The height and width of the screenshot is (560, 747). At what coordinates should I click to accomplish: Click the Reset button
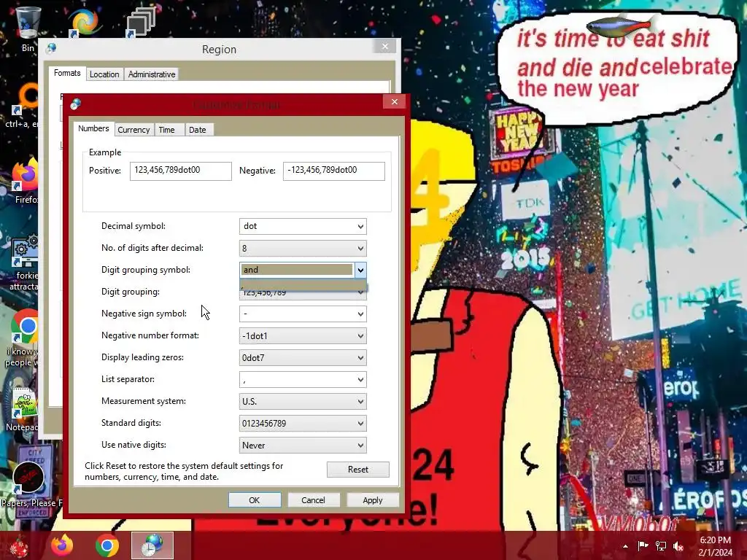click(357, 470)
